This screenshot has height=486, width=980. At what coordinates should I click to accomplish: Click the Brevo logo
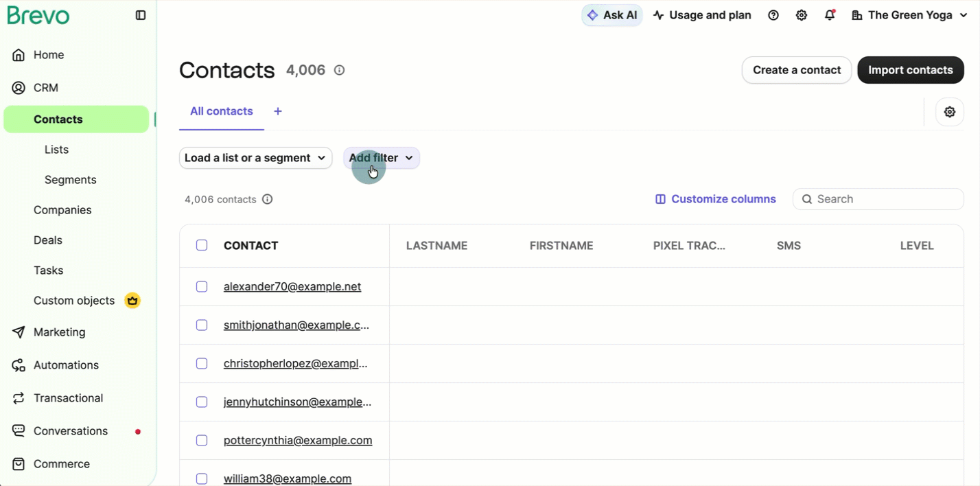pos(38,15)
